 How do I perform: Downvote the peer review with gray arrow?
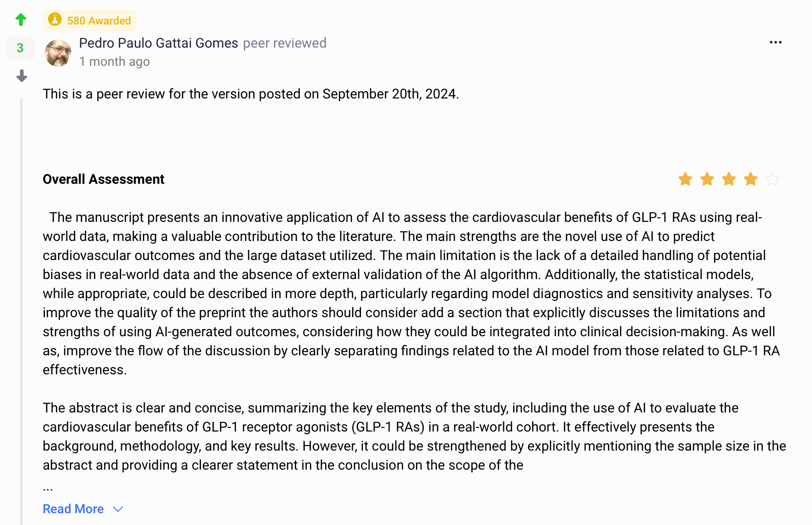(21, 76)
